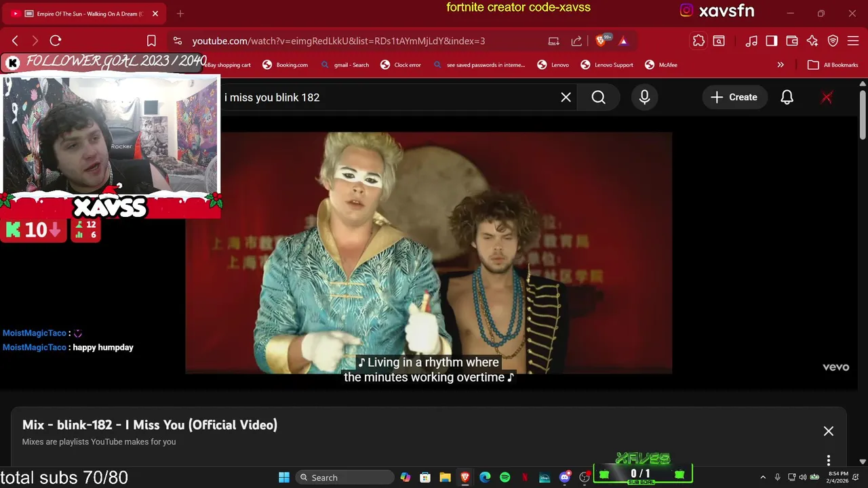Clear the YouTube search query
868x488 pixels.
point(566,98)
